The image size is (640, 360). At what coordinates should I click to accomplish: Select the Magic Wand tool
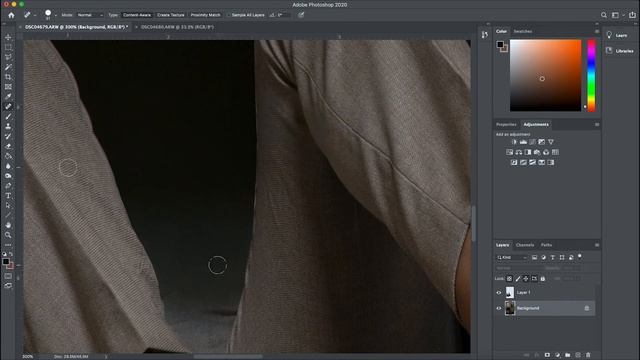click(8, 67)
